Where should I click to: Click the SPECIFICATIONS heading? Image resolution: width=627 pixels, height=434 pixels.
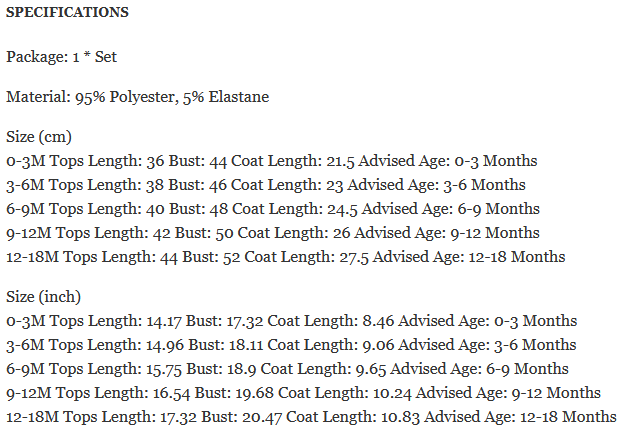66,14
